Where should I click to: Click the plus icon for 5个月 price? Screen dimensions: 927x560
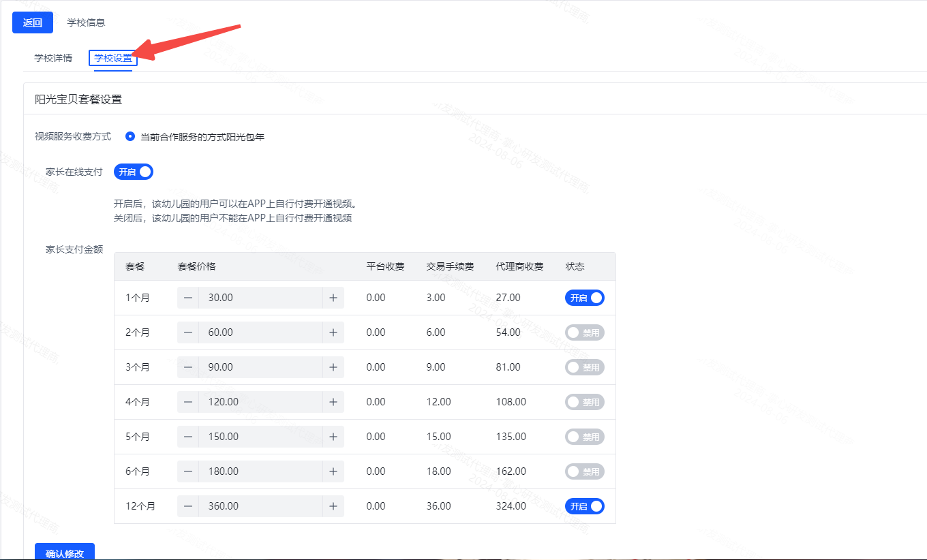(333, 437)
